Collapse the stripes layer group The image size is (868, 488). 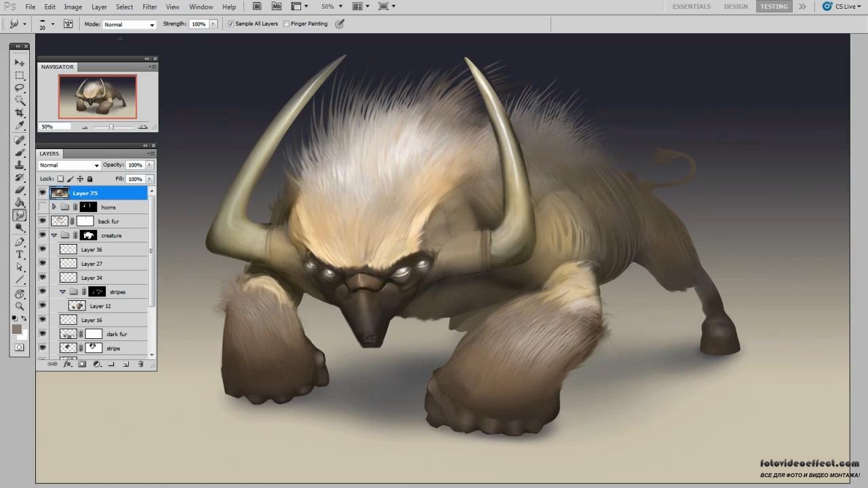[62, 292]
